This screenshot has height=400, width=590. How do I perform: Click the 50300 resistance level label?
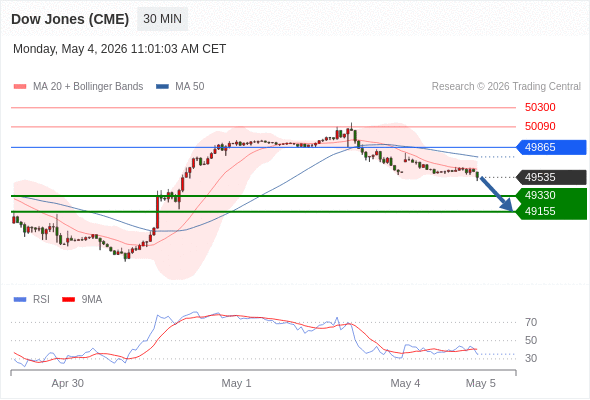pyautogui.click(x=540, y=107)
